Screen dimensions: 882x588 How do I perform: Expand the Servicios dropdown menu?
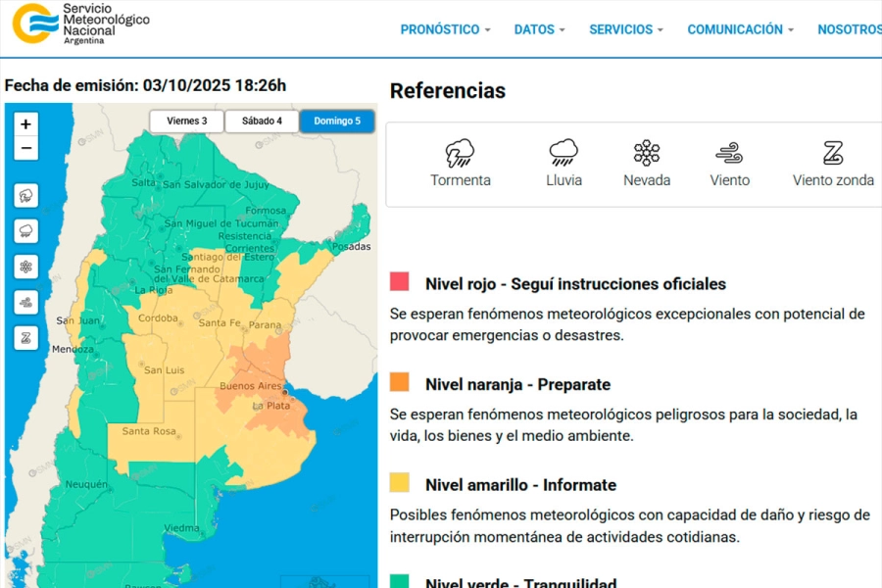coord(625,29)
